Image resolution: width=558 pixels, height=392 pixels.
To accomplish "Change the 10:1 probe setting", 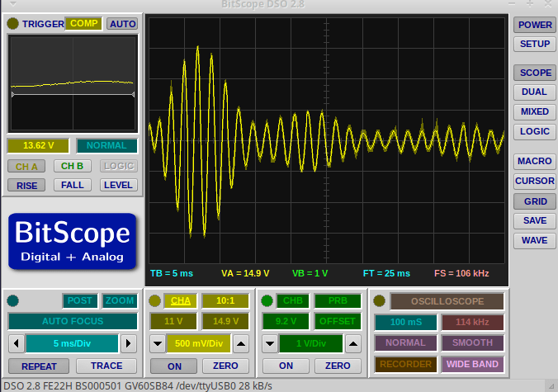I will pyautogui.click(x=225, y=301).
